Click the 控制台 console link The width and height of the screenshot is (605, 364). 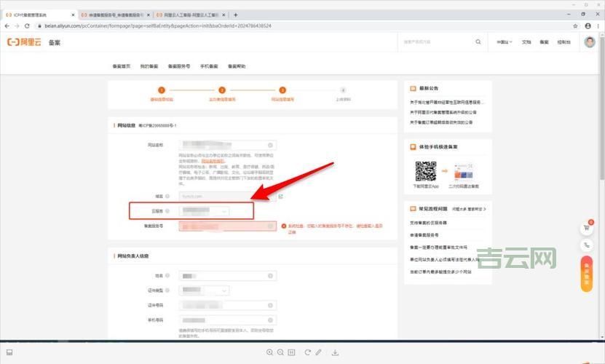click(x=564, y=42)
